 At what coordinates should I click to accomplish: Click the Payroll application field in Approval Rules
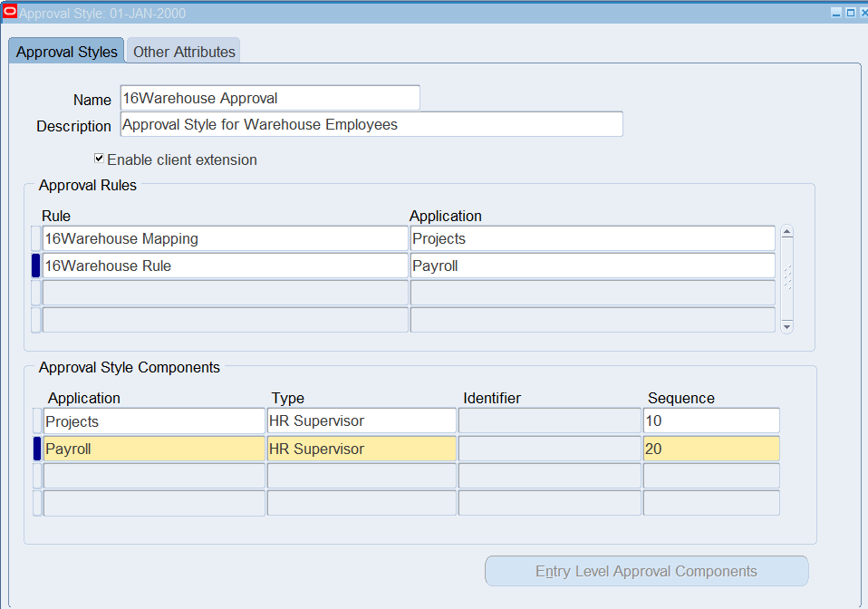[592, 266]
